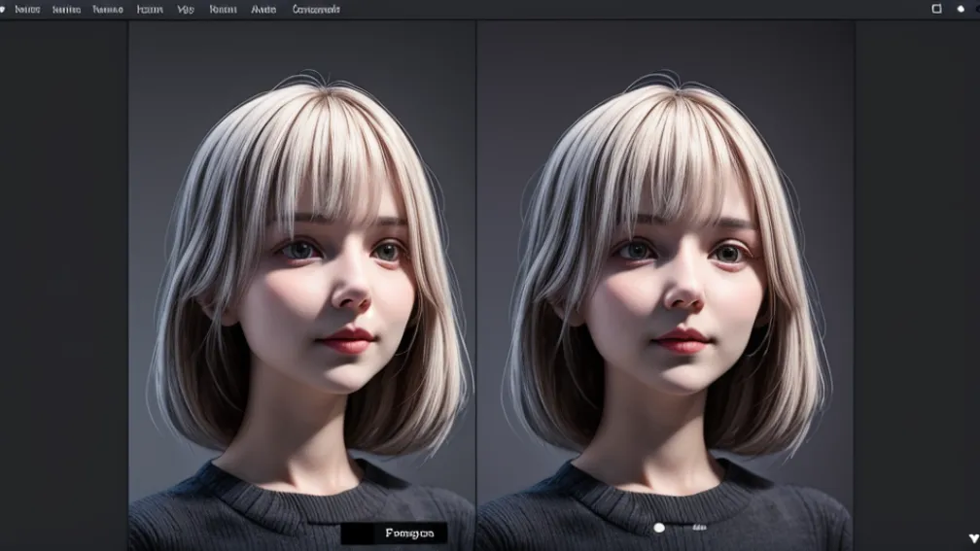Image resolution: width=980 pixels, height=551 pixels.
Task: Click the down arrow in the bottom-right corner
Action: pyautogui.click(x=974, y=538)
